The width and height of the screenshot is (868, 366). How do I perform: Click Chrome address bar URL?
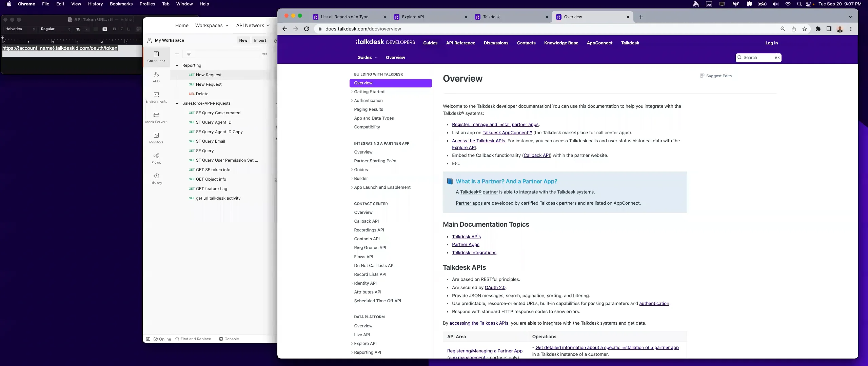pyautogui.click(x=363, y=29)
